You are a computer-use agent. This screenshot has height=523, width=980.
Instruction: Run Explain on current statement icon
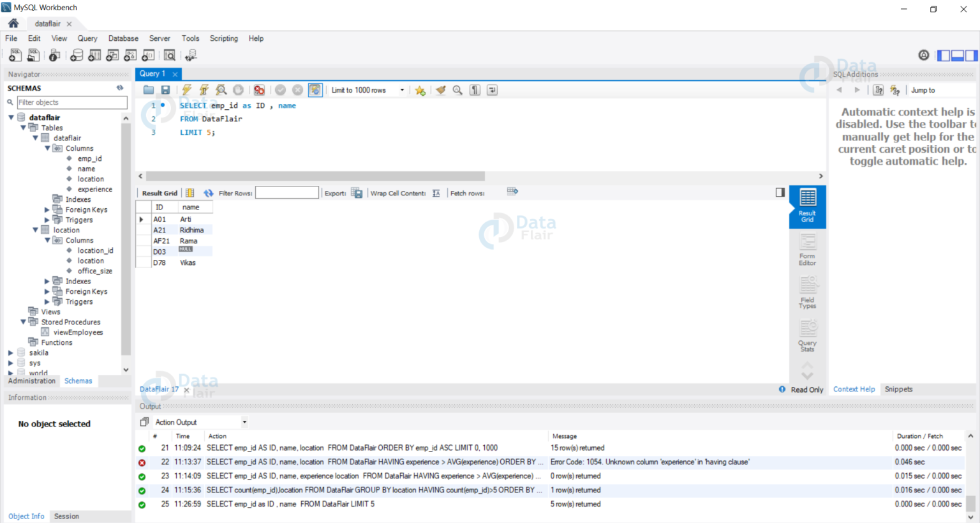click(221, 90)
